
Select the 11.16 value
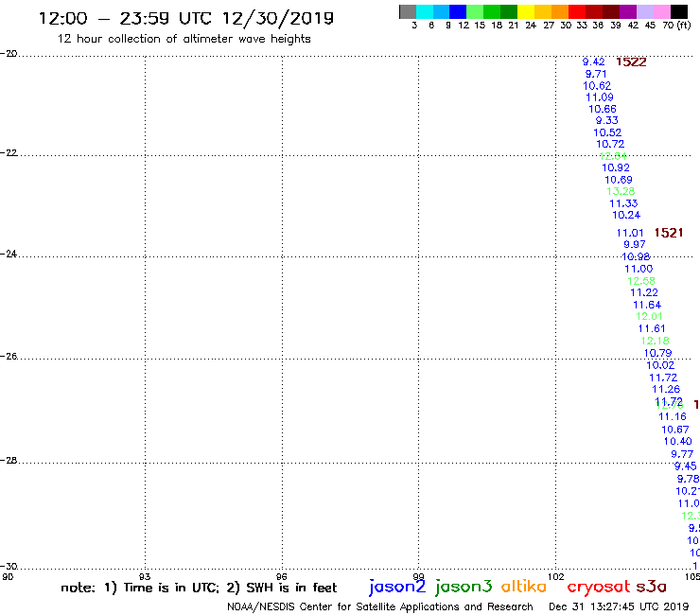pyautogui.click(x=673, y=416)
